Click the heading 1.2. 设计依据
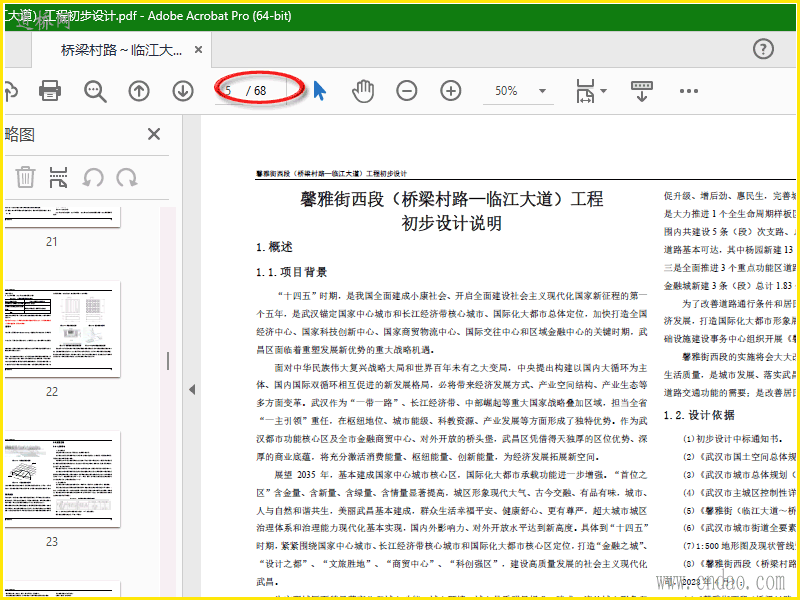The width and height of the screenshot is (800, 600). coord(699,415)
